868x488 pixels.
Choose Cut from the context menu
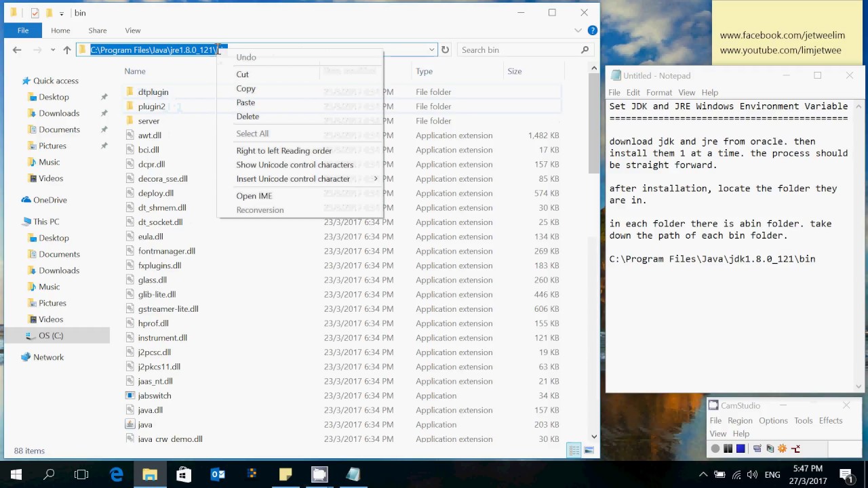242,74
